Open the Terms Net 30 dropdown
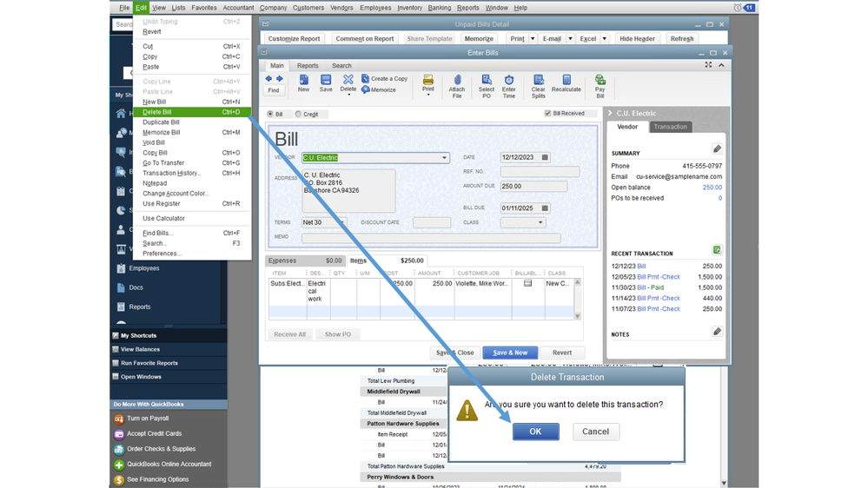 click(342, 222)
